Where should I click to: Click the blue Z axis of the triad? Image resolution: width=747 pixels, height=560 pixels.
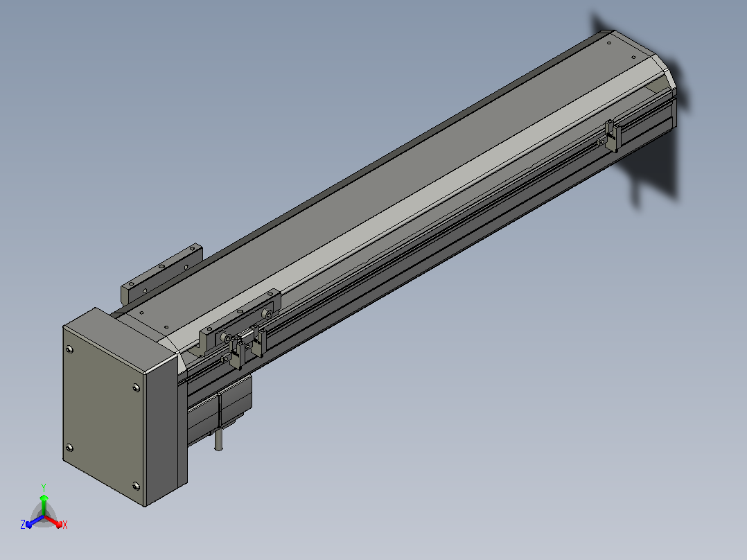pyautogui.click(x=31, y=522)
